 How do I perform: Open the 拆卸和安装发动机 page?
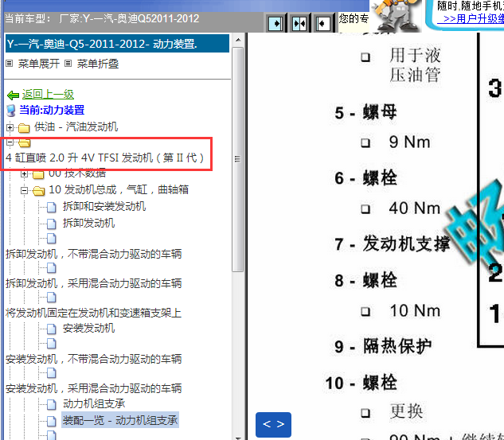click(x=104, y=206)
